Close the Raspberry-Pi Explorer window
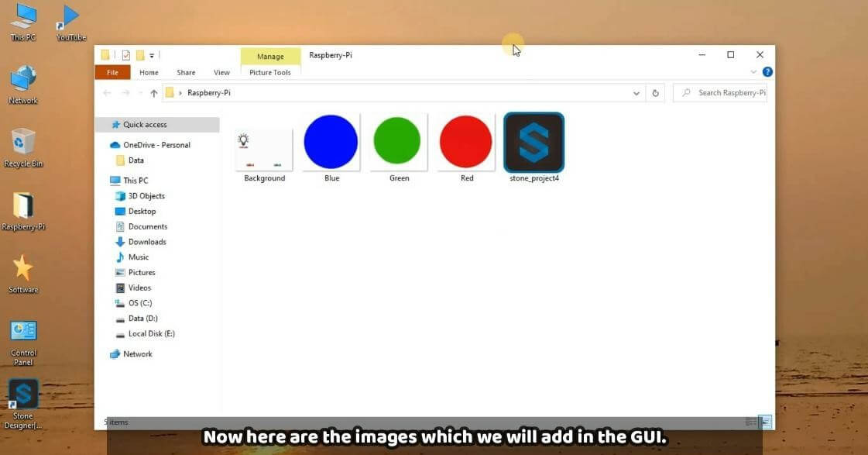Image resolution: width=868 pixels, height=455 pixels. pos(760,55)
